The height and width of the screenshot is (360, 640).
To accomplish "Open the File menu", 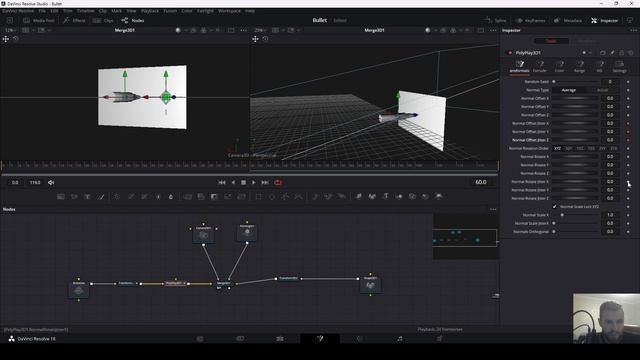I will pos(42,11).
